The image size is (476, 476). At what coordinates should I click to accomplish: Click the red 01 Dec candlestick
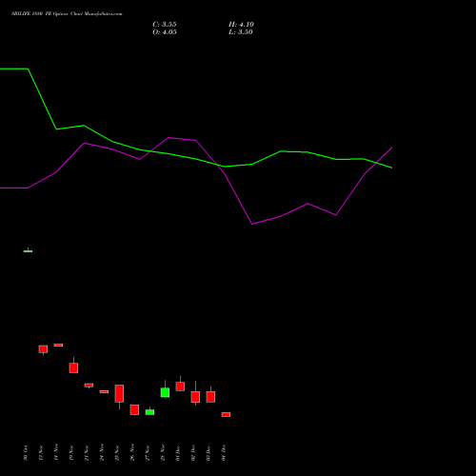(180, 387)
